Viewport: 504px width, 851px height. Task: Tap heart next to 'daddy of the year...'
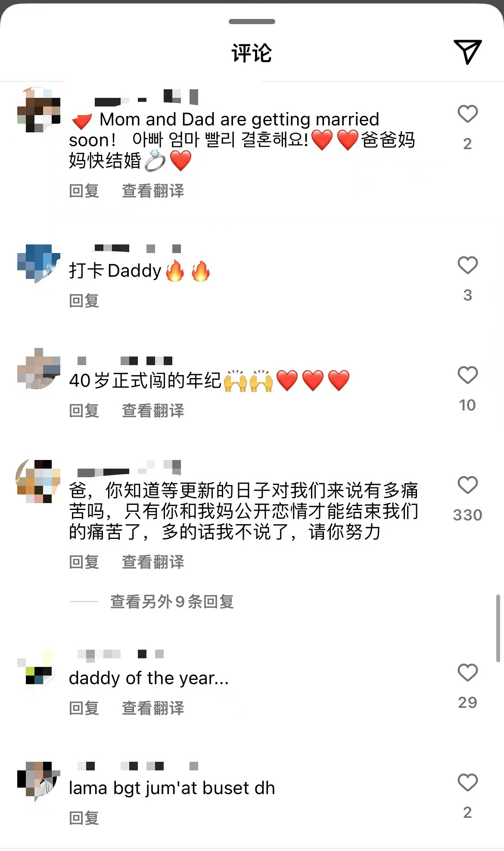point(467,673)
